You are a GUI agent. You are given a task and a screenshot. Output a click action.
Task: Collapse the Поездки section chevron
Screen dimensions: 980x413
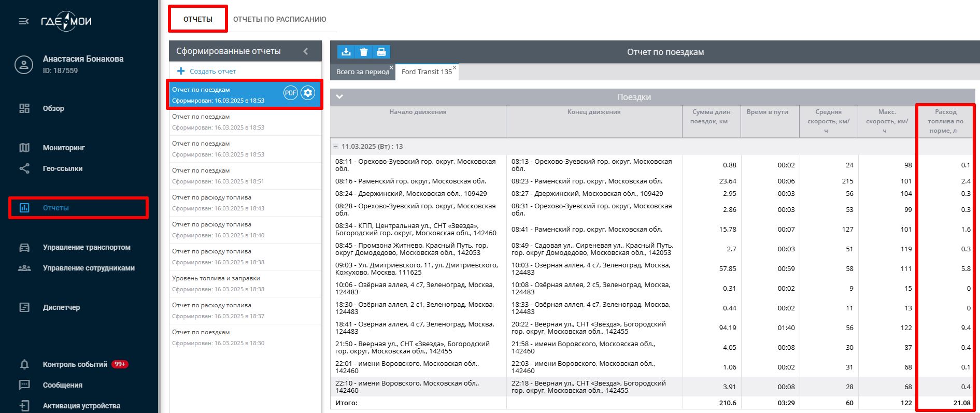coord(339,97)
